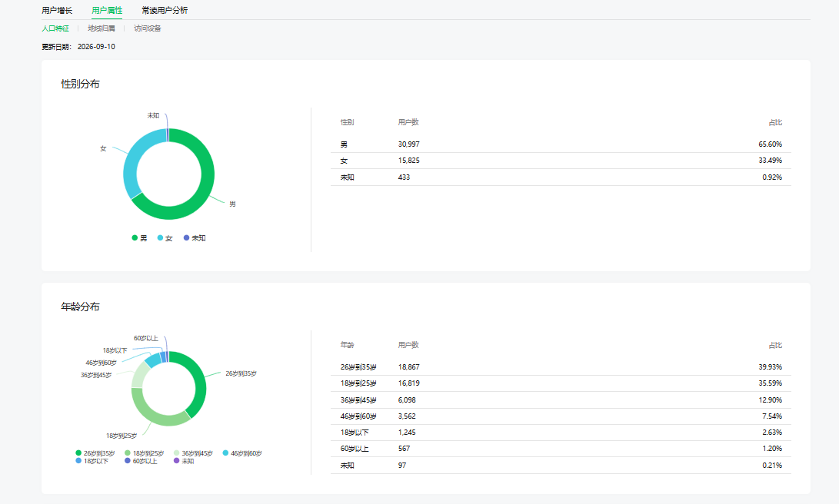
Task: Open the 常读用户分析 tab
Action: pyautogui.click(x=165, y=10)
